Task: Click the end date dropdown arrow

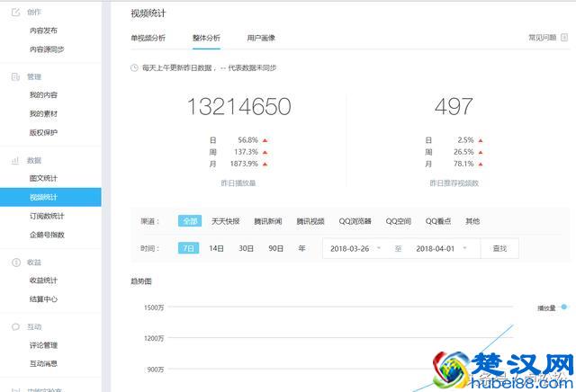Action: tap(464, 248)
